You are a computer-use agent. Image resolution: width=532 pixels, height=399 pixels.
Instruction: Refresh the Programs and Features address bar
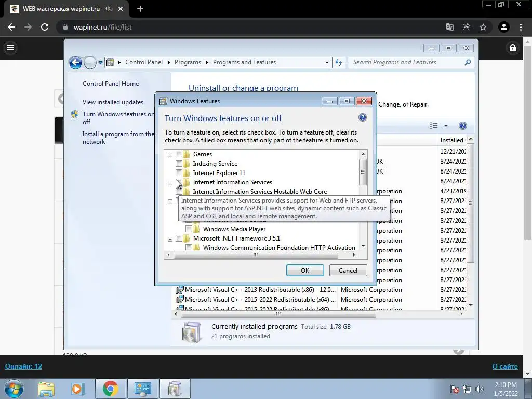tap(339, 62)
